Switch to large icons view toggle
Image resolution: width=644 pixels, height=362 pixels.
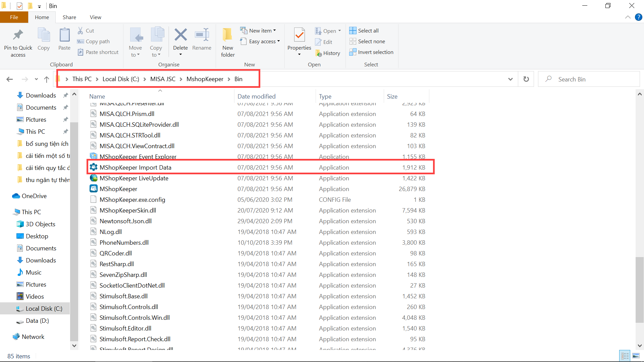tap(636, 356)
